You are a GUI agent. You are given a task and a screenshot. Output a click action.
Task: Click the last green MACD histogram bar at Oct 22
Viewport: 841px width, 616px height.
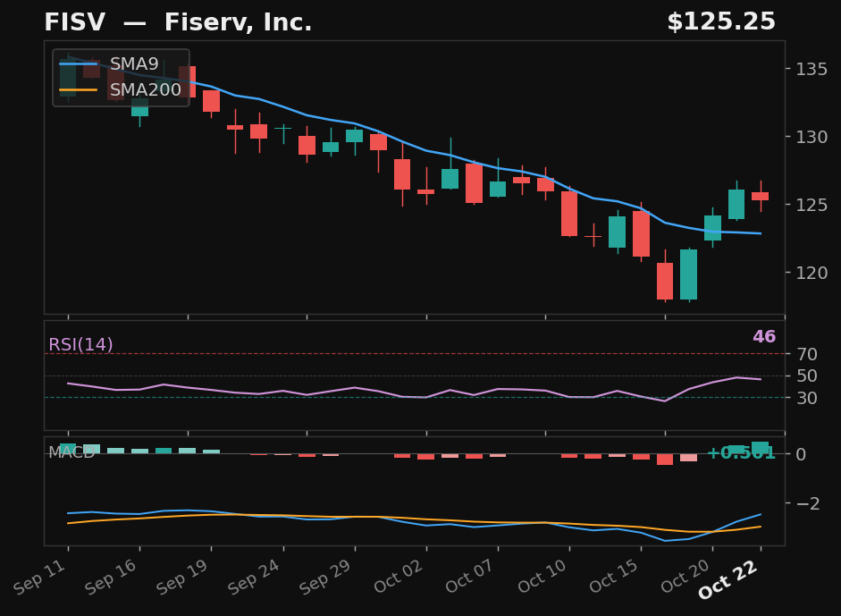760,448
